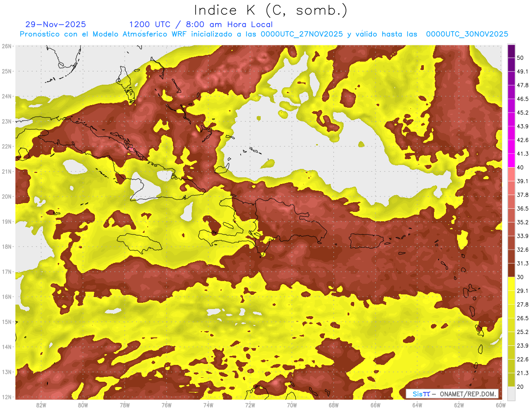Viewport: 532px width, 411px height.
Task: Click legend value '27.8'
Action: 522,304
